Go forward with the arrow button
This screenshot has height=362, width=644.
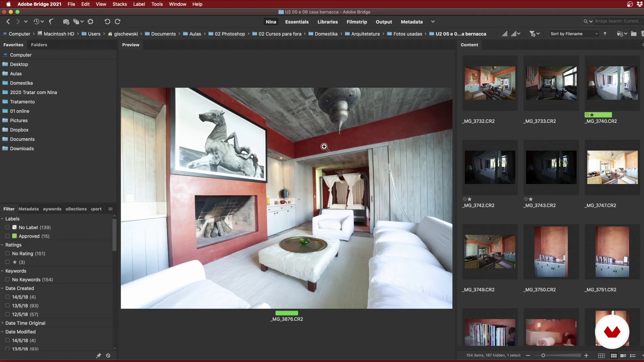pyautogui.click(x=18, y=21)
